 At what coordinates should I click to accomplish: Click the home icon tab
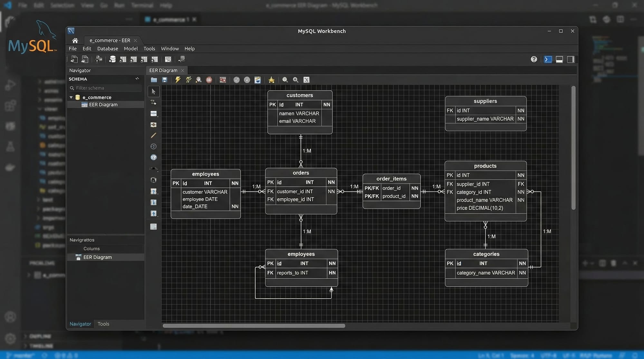coord(75,41)
